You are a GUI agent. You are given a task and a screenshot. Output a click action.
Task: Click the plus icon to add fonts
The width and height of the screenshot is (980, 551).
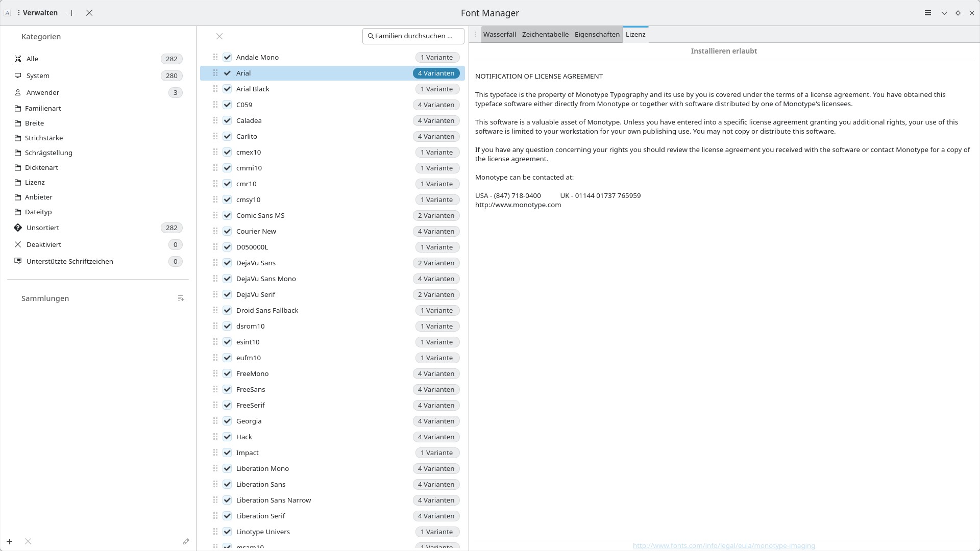(x=72, y=13)
